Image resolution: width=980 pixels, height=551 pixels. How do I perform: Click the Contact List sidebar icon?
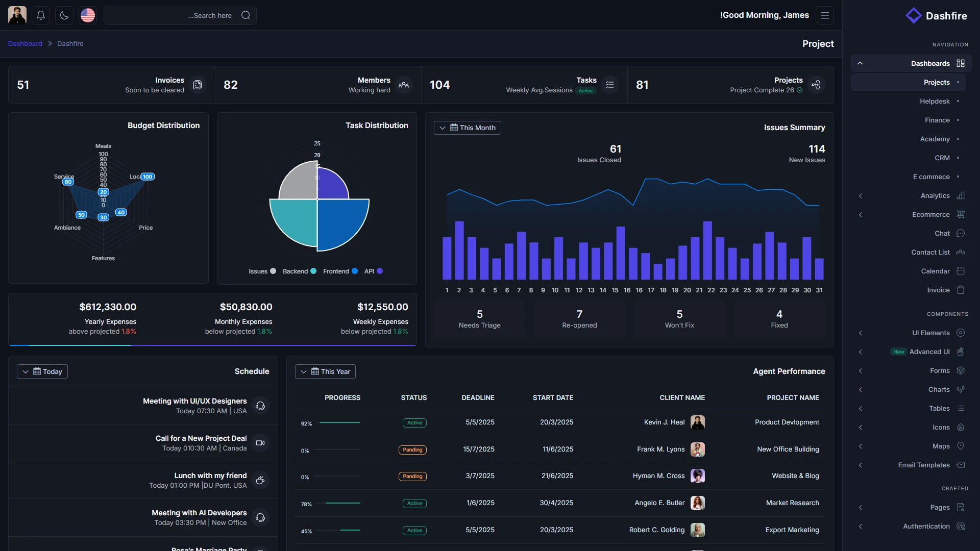[x=961, y=252]
